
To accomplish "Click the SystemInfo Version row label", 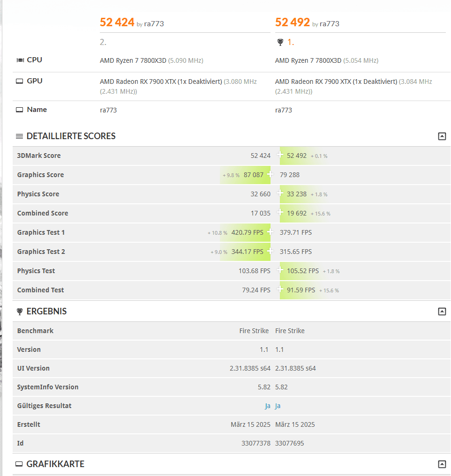I will pos(48,387).
